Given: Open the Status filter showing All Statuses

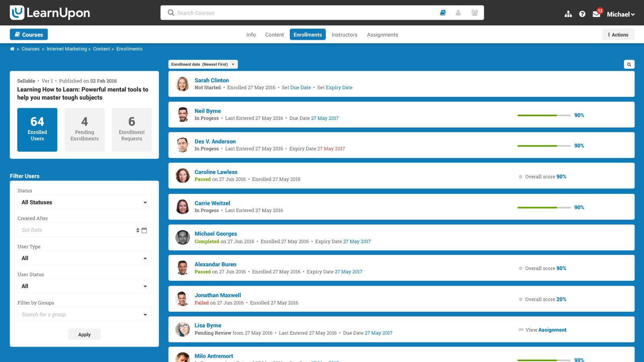Looking at the screenshot, I should (x=84, y=202).
